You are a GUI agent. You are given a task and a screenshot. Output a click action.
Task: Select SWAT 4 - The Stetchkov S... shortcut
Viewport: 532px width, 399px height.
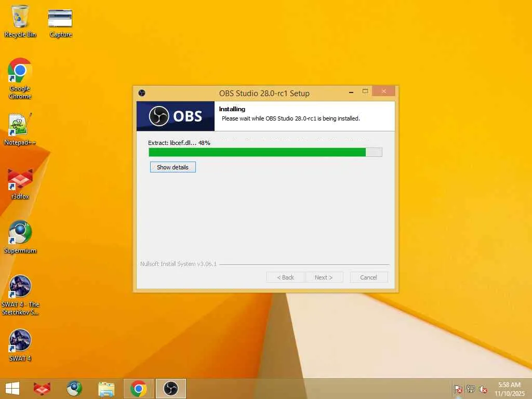click(x=20, y=295)
